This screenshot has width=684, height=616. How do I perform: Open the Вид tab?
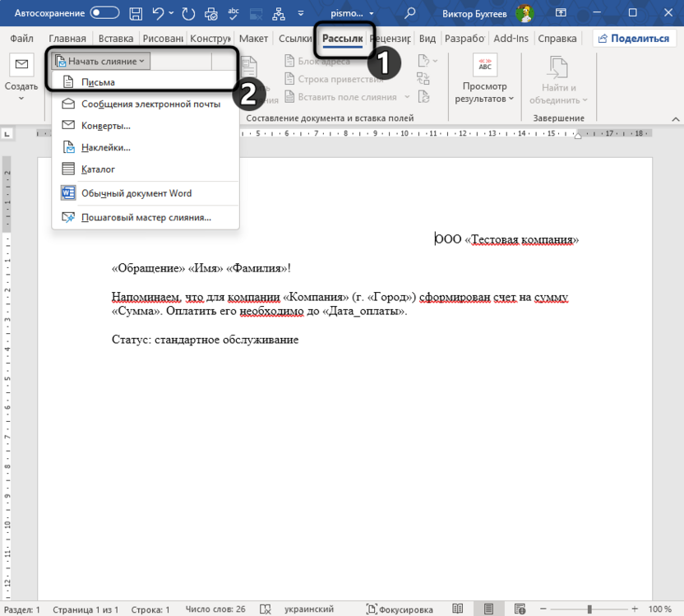point(427,39)
